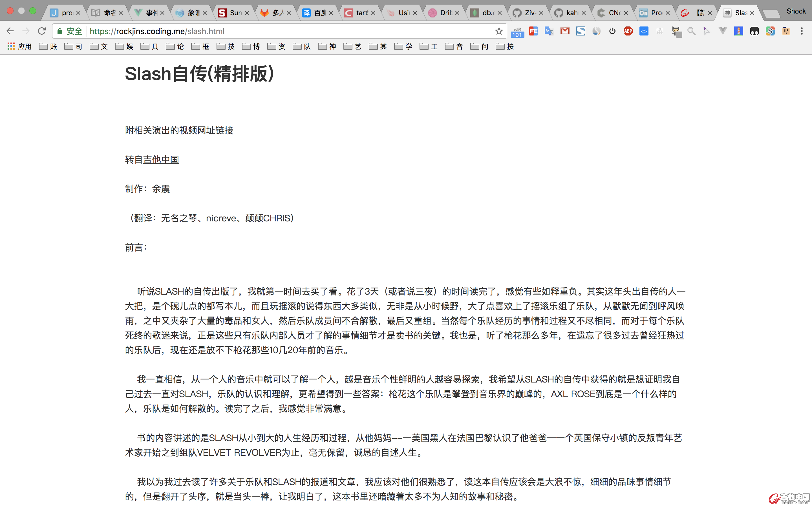Open the 吉他中国 source link
Screen dimensions: 812x507
pos(161,160)
